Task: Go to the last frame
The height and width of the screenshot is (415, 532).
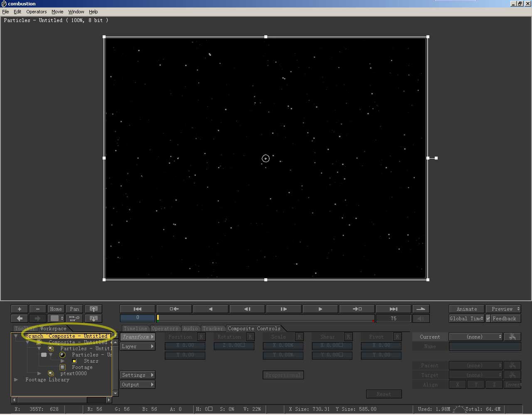Action: pos(393,309)
